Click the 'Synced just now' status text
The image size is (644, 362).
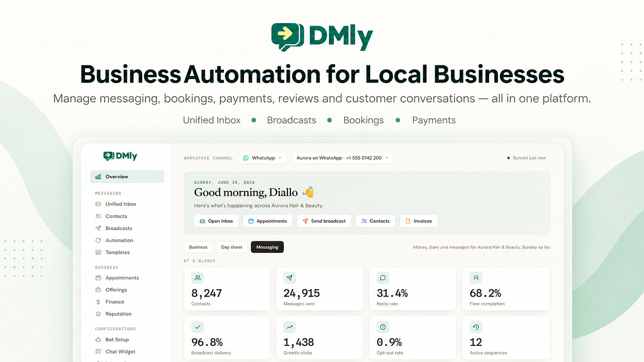point(529,158)
